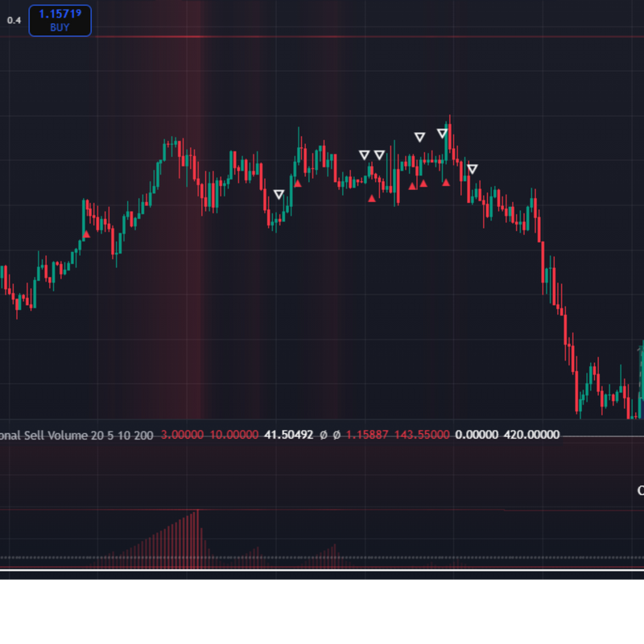Click the first ø symbol in indicator legend
The width and height of the screenshot is (644, 644).
tap(323, 435)
